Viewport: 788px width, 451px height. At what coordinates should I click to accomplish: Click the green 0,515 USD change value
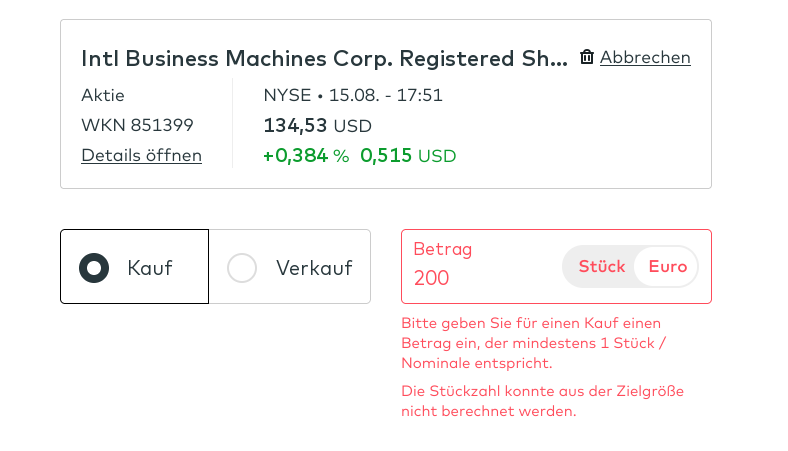(408, 156)
